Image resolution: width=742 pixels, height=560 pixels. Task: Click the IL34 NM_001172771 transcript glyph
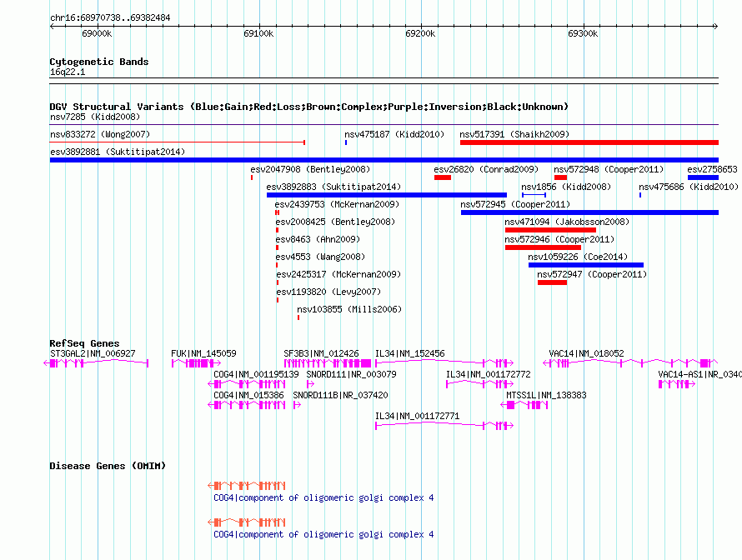coord(444,426)
